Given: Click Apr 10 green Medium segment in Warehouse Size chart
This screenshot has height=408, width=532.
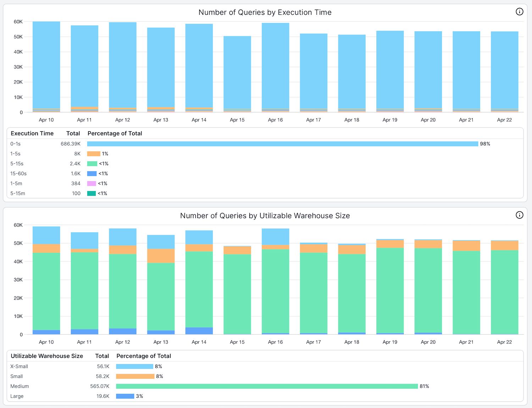Looking at the screenshot, I should coord(46,292).
